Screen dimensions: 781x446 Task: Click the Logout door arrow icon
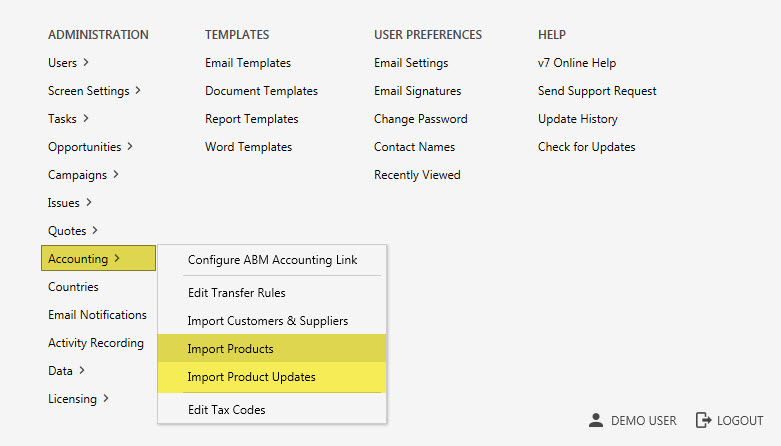pos(703,421)
